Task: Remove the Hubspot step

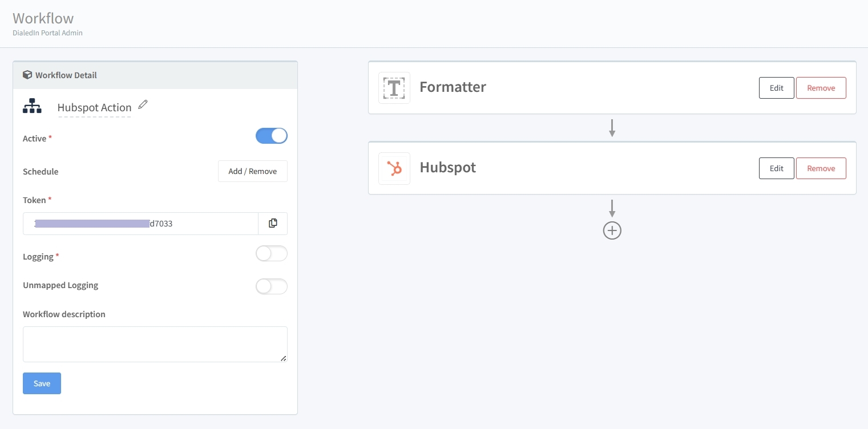Action: (821, 168)
